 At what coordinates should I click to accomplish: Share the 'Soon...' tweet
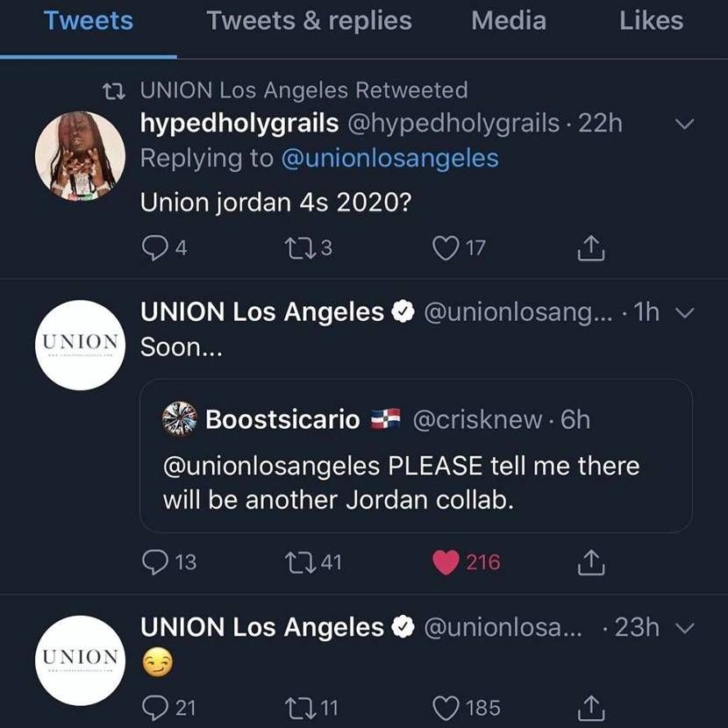click(x=591, y=562)
